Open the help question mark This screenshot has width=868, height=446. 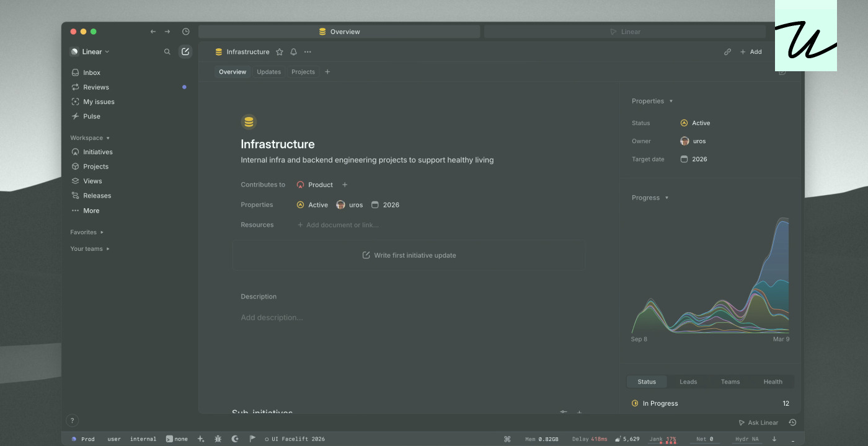(72, 421)
